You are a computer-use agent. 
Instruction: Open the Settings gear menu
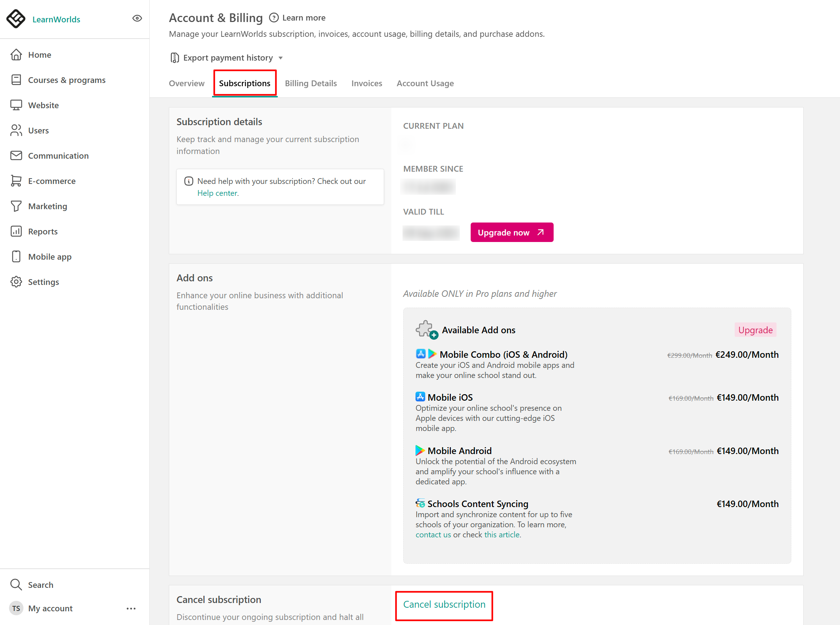point(43,282)
